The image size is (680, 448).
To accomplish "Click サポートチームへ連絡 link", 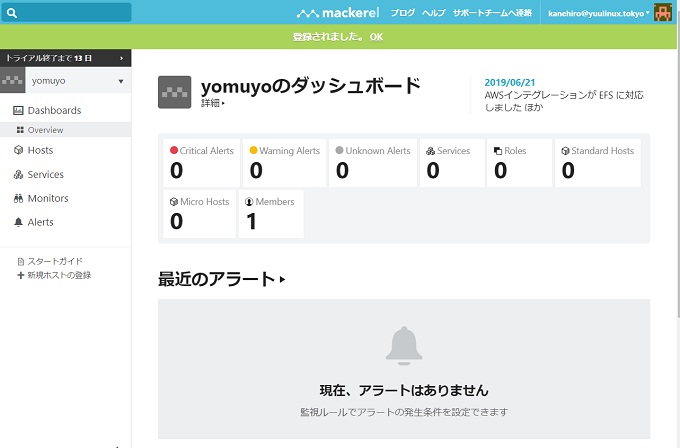I will [492, 13].
